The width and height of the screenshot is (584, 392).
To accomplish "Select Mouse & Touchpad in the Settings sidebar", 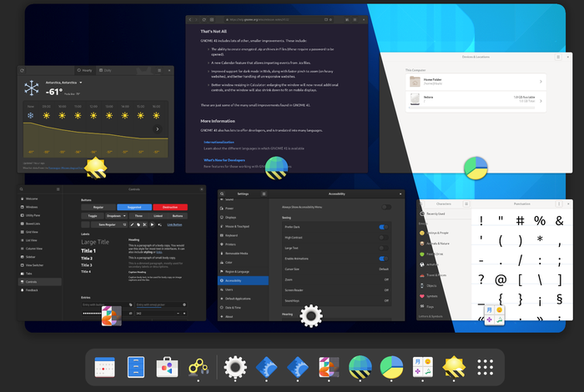I will coord(243,226).
